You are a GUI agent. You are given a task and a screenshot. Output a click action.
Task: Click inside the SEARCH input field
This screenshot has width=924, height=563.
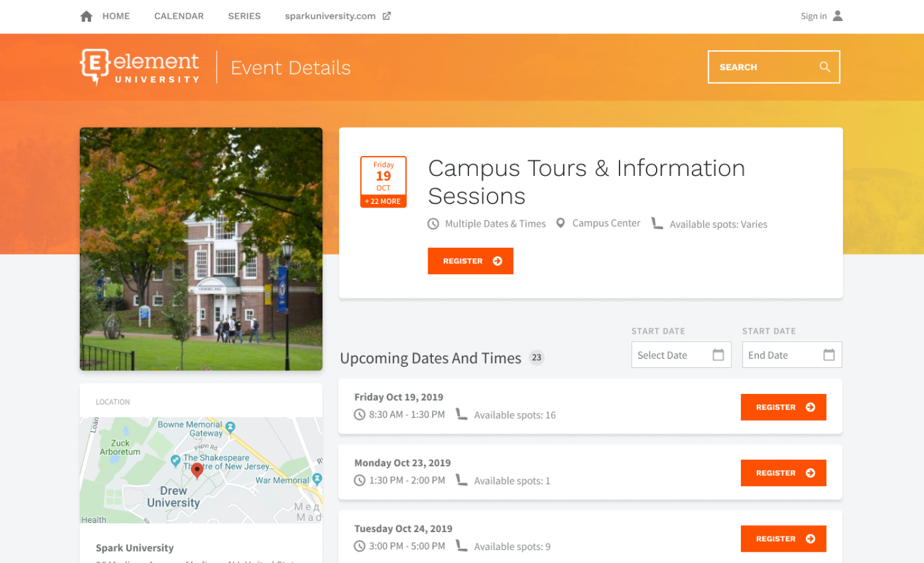tap(761, 67)
